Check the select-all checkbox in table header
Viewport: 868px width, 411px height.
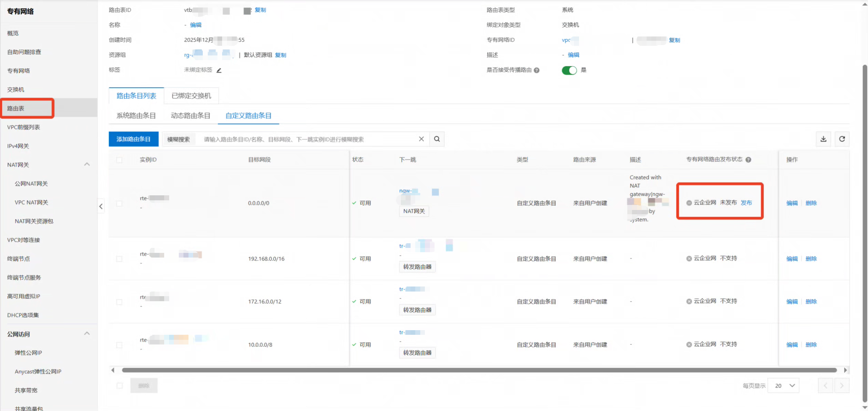pyautogui.click(x=119, y=160)
